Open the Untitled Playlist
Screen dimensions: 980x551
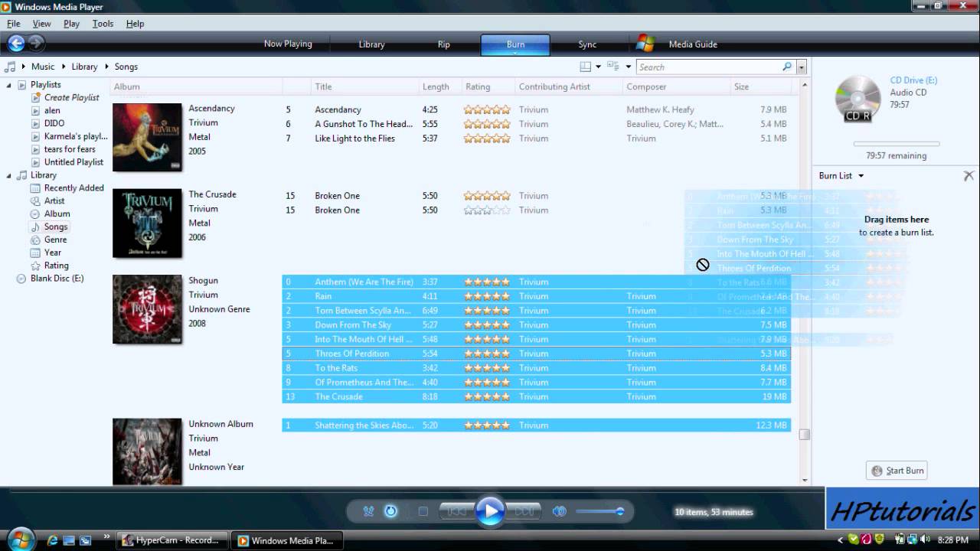point(73,162)
